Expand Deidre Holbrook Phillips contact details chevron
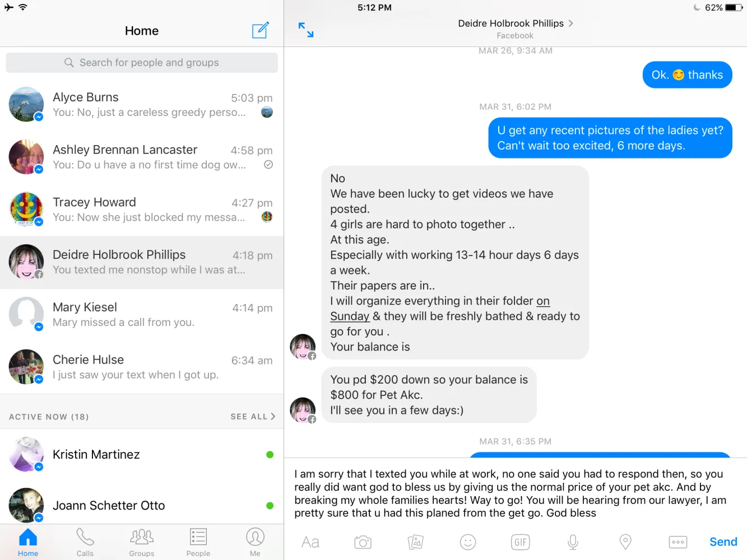 pyautogui.click(x=570, y=24)
